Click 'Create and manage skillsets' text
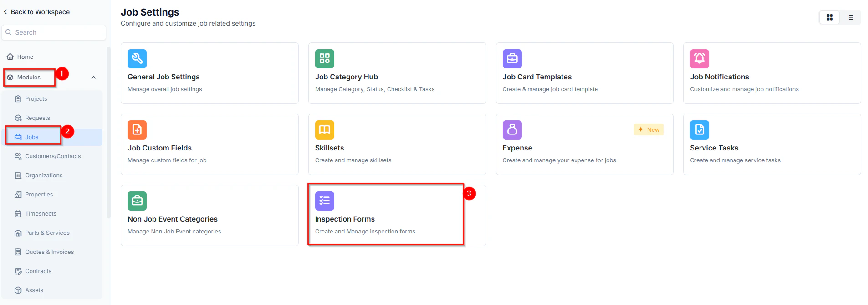868x305 pixels. [x=353, y=160]
